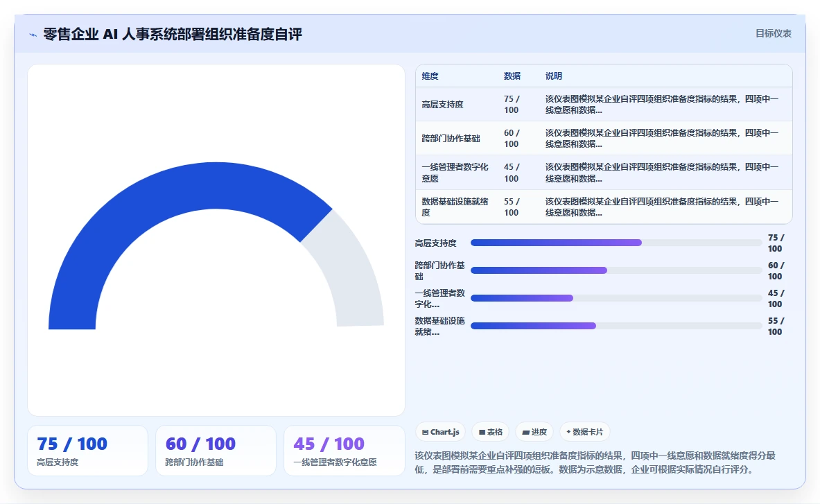Click the 60 / 100 value after the progress bar
The width and height of the screenshot is (820, 504).
pos(776,271)
